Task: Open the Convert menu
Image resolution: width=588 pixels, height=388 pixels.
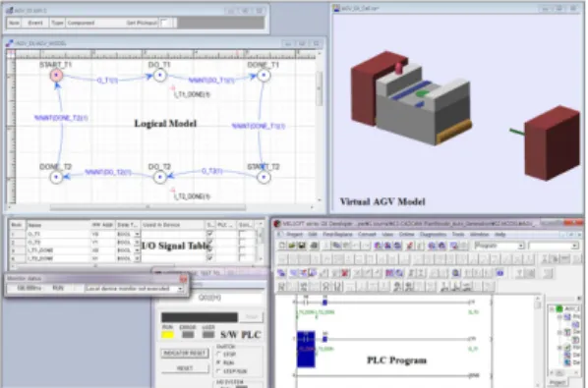Action: (367, 235)
